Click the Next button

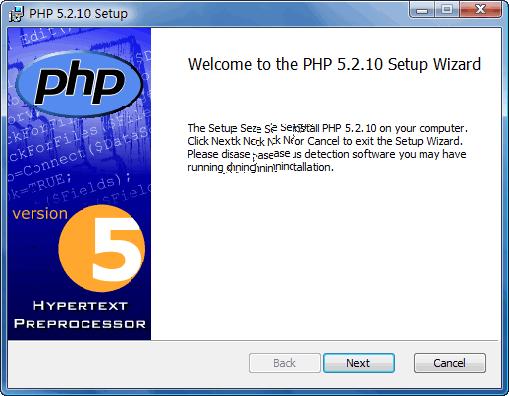(x=359, y=363)
